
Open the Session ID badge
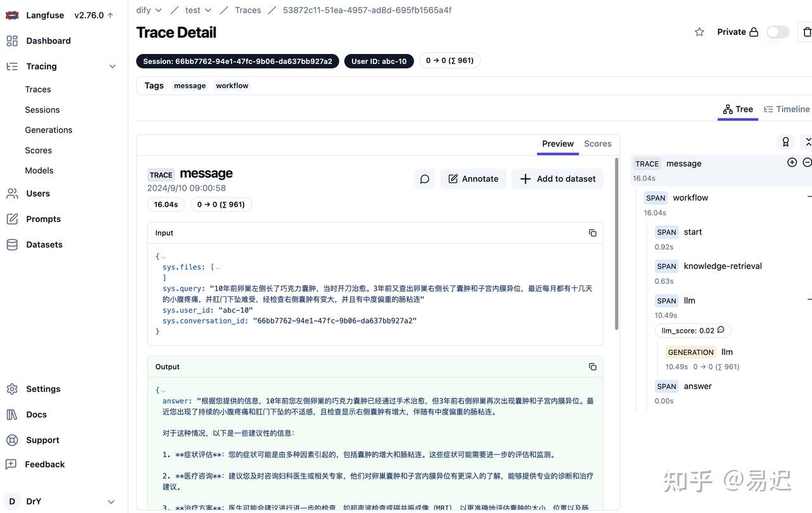[x=238, y=61]
